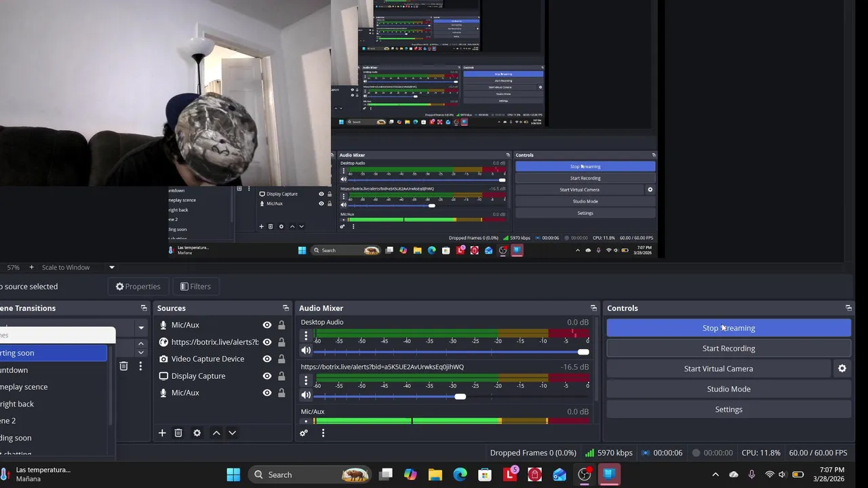Select the 'untdown' scene entry

point(54,370)
